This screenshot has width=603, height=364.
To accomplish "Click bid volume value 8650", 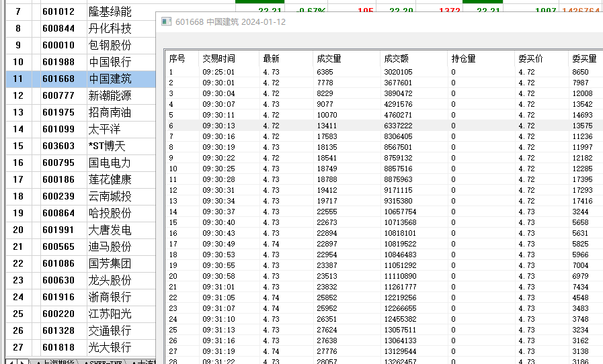I will (x=580, y=72).
